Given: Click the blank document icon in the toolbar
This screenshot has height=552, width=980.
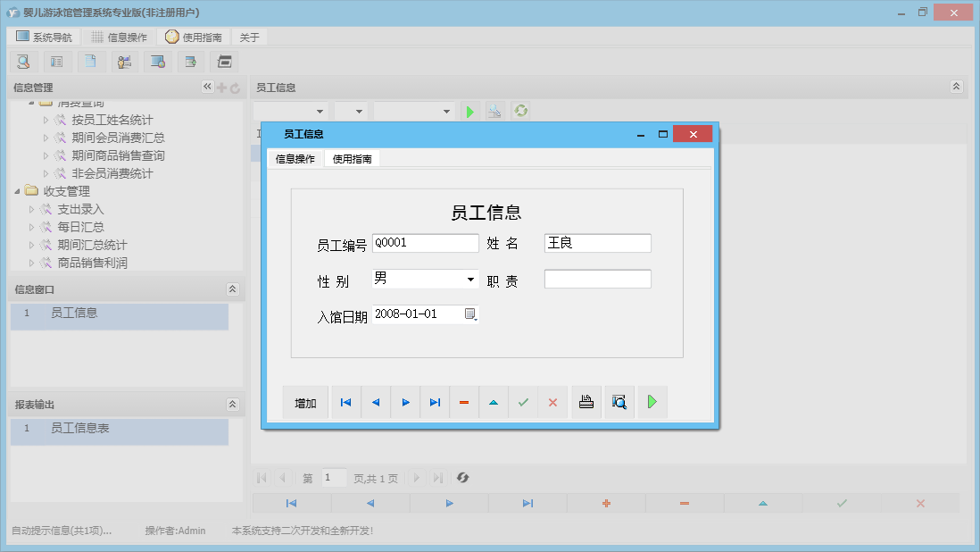Looking at the screenshot, I should point(91,62).
